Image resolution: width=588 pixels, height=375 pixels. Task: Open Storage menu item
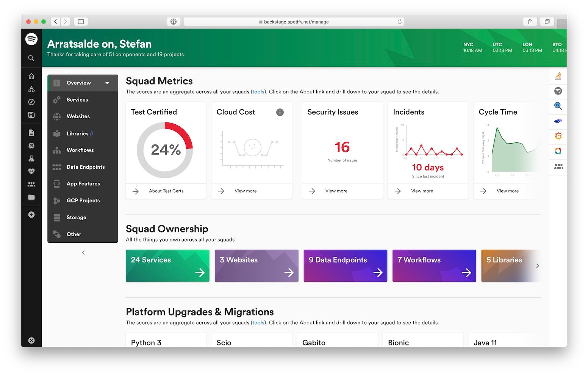point(83,217)
